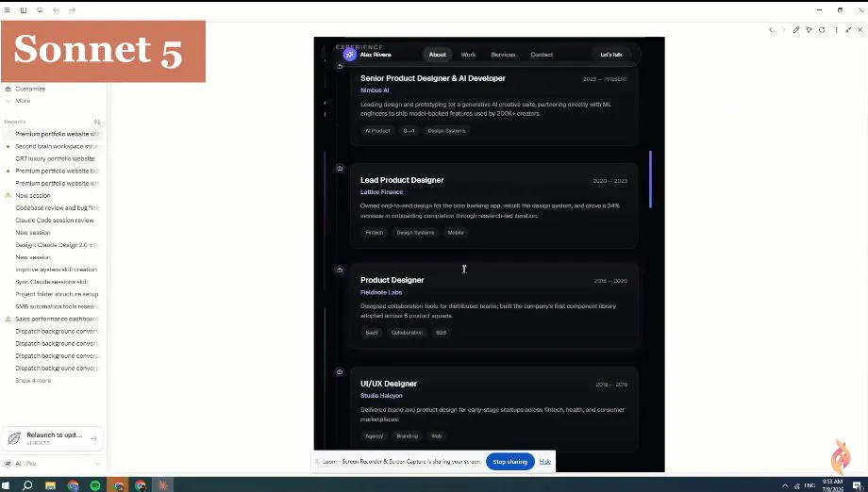Screen dimensions: 868x492
Task: Open 'Improve system skill creation' session
Action: [53, 270]
